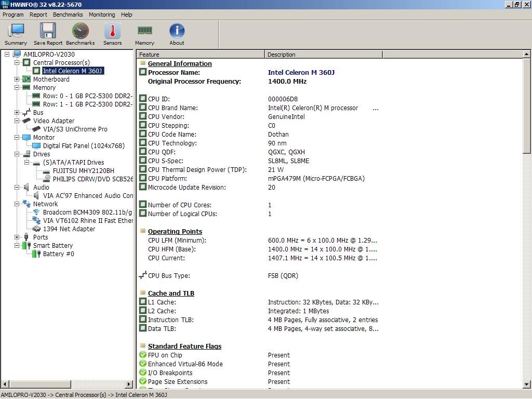Click the Drives node icon

click(x=26, y=154)
